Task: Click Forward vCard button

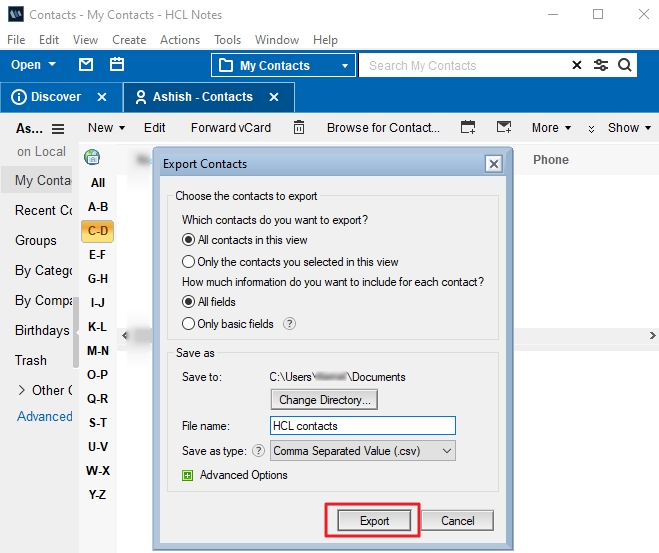Action: point(231,128)
